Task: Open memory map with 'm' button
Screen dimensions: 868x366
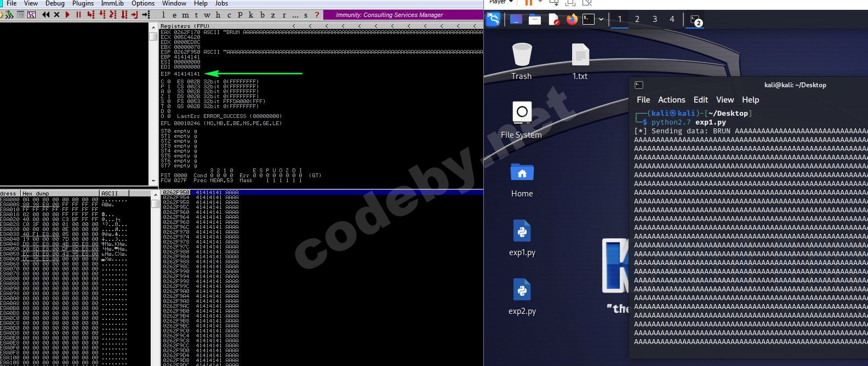Action: (x=185, y=15)
